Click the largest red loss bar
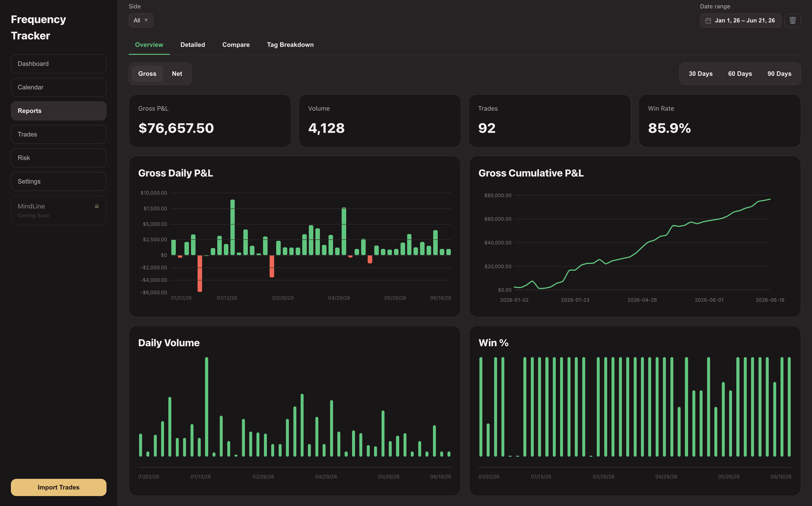This screenshot has height=506, width=812. click(200, 273)
